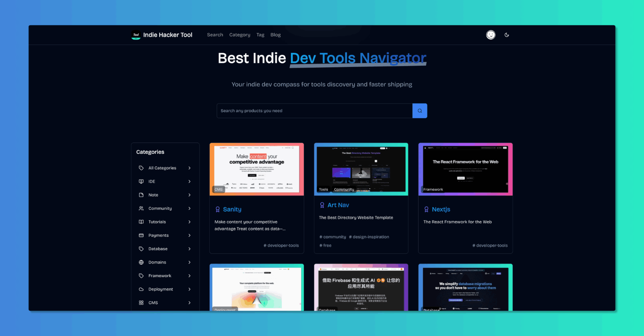Click the Indie Hacker Tool site title
The height and width of the screenshot is (336, 644).
tap(168, 35)
